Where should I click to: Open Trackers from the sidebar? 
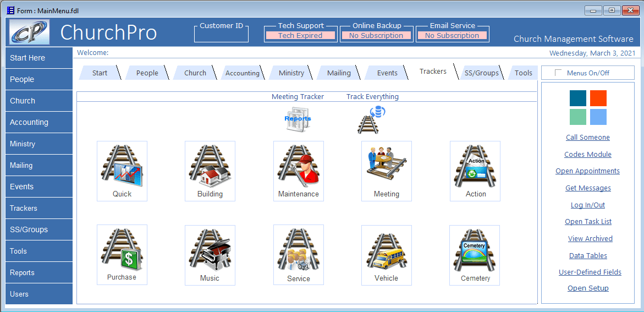tap(39, 208)
